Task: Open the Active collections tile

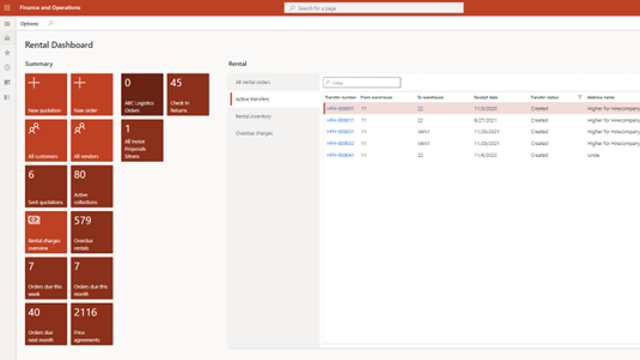Action: point(92,186)
